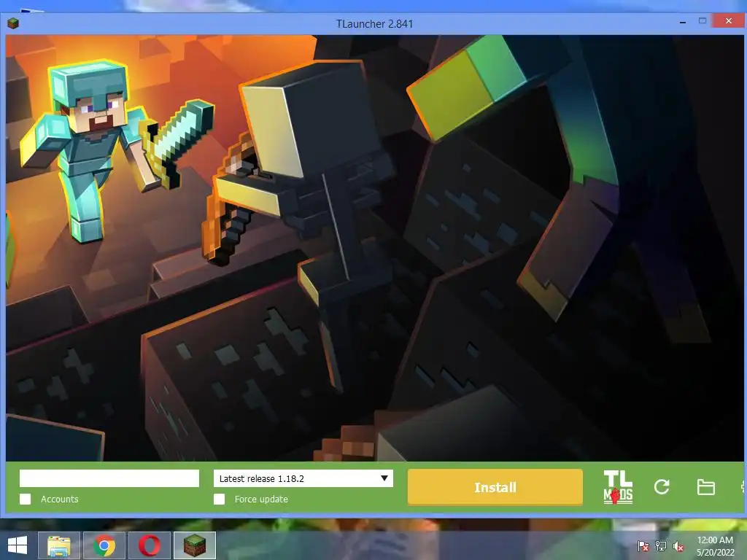The image size is (747, 560).
Task: Maximize the TLauncher window
Action: tap(703, 20)
